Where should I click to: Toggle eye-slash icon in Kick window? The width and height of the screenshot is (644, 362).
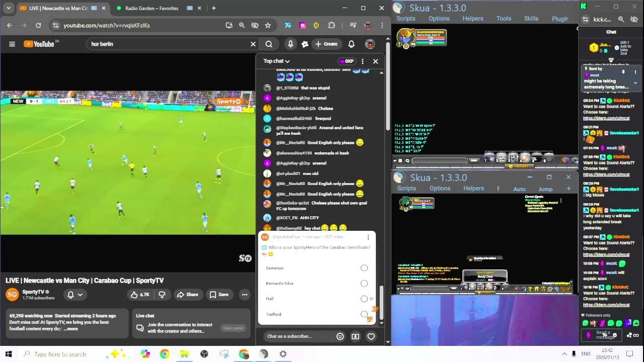pos(634,19)
